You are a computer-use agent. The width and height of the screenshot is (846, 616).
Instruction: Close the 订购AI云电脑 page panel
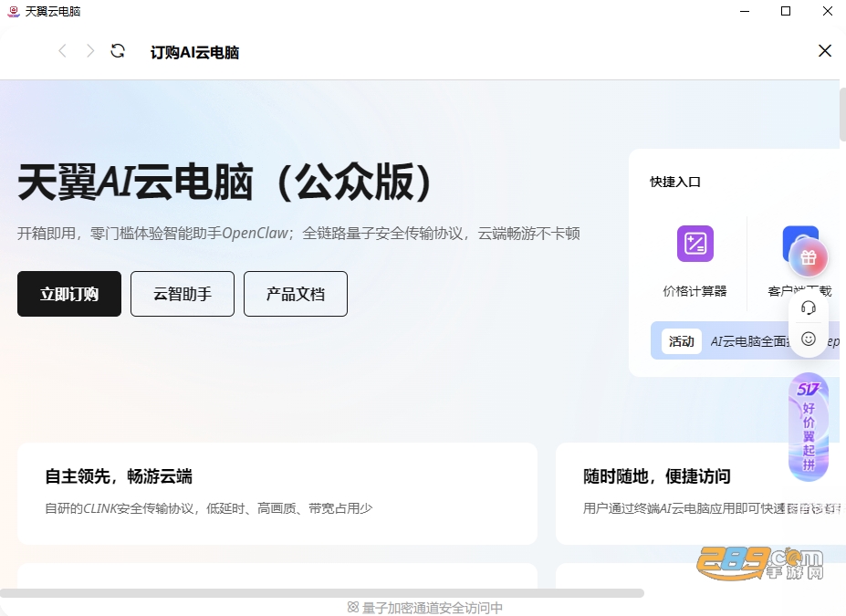(824, 51)
